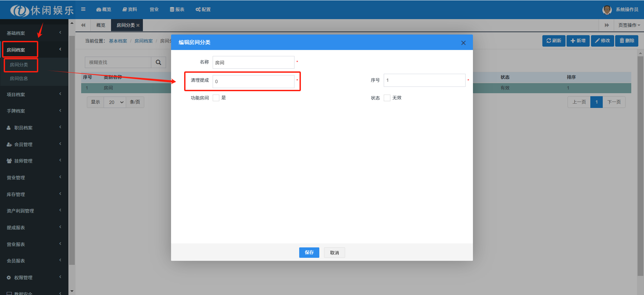This screenshot has width=644, height=295.
Task: Switch to the 概览 tab
Action: click(x=101, y=25)
